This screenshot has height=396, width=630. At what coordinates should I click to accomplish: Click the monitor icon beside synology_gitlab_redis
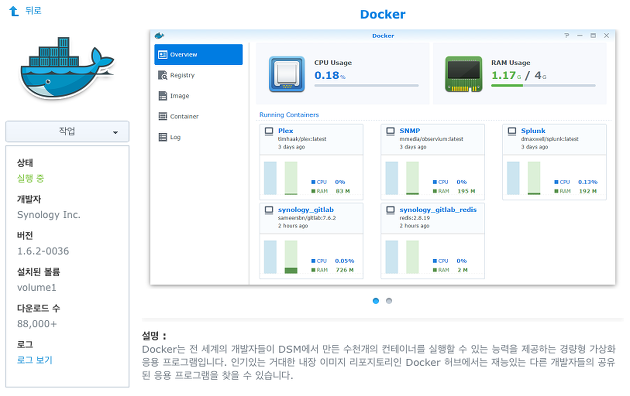(x=390, y=210)
